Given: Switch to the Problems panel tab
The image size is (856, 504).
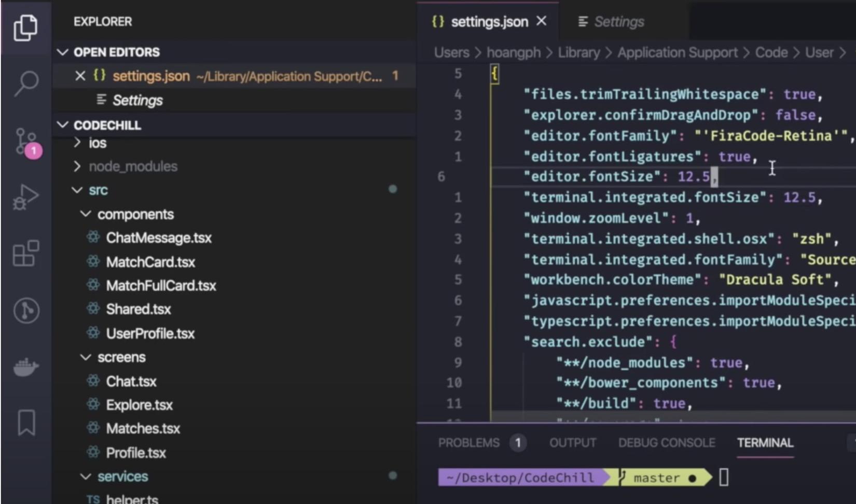Looking at the screenshot, I should 468,443.
